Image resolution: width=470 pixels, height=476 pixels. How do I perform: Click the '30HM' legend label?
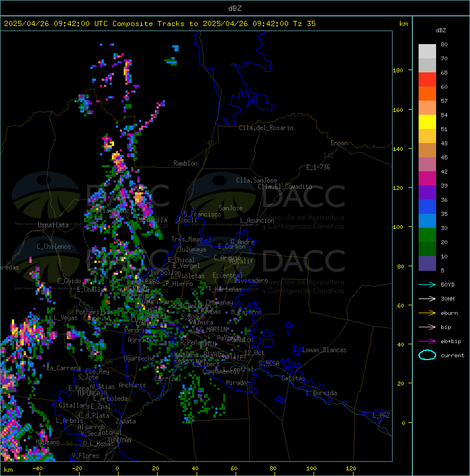click(x=447, y=299)
